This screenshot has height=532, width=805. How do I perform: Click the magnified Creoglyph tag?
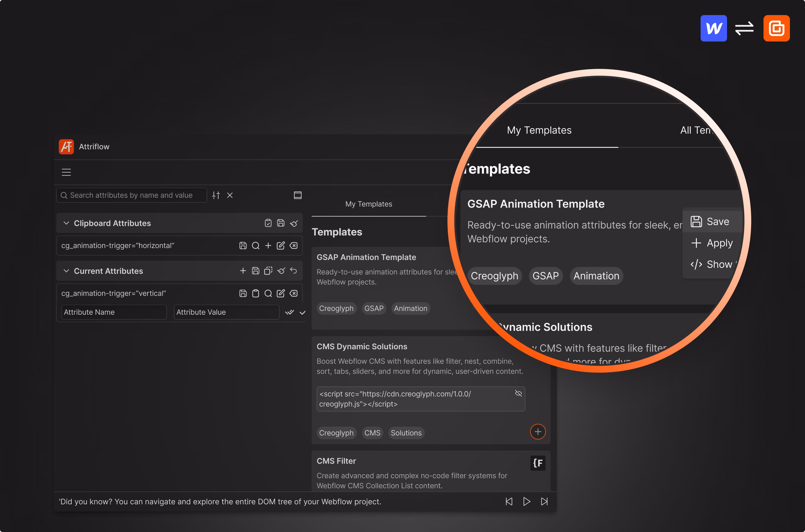tap(494, 276)
